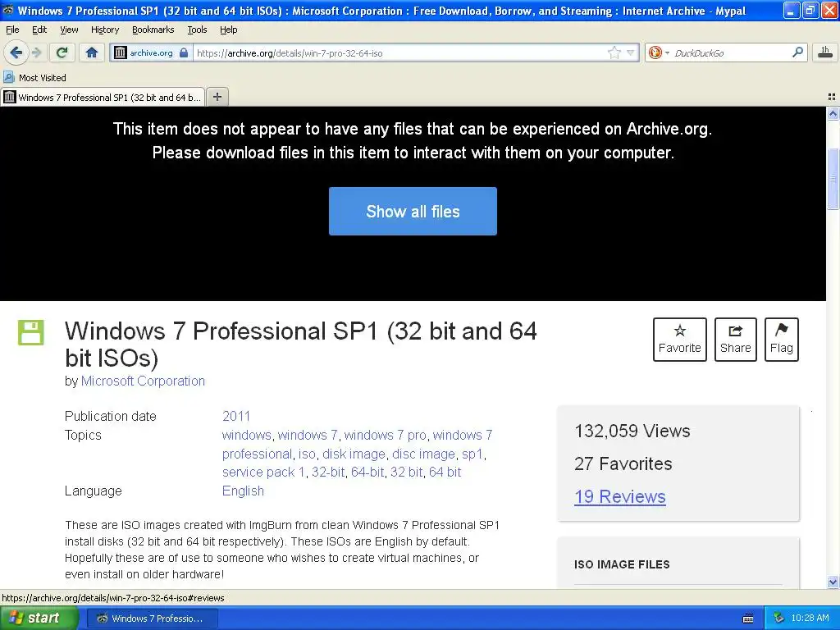Click the padlock security icon
This screenshot has height=630, width=840.
pos(184,52)
